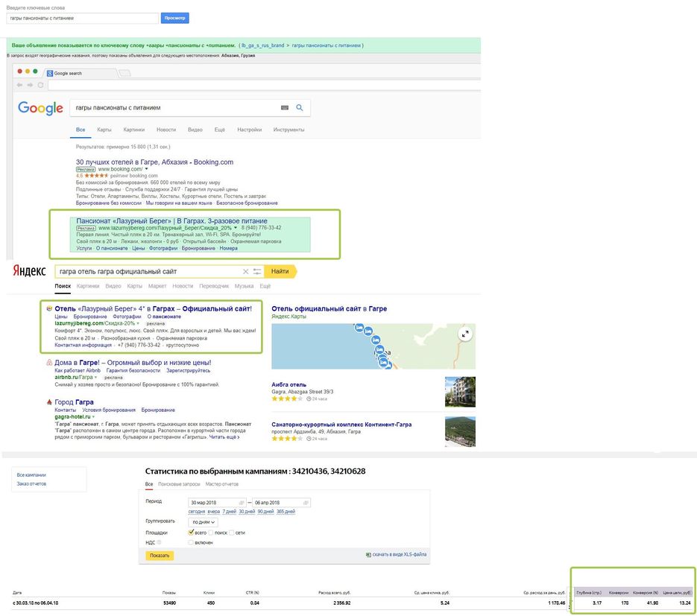
Task: Click the Континент-Гагра photo thumbnail
Action: coord(460,431)
